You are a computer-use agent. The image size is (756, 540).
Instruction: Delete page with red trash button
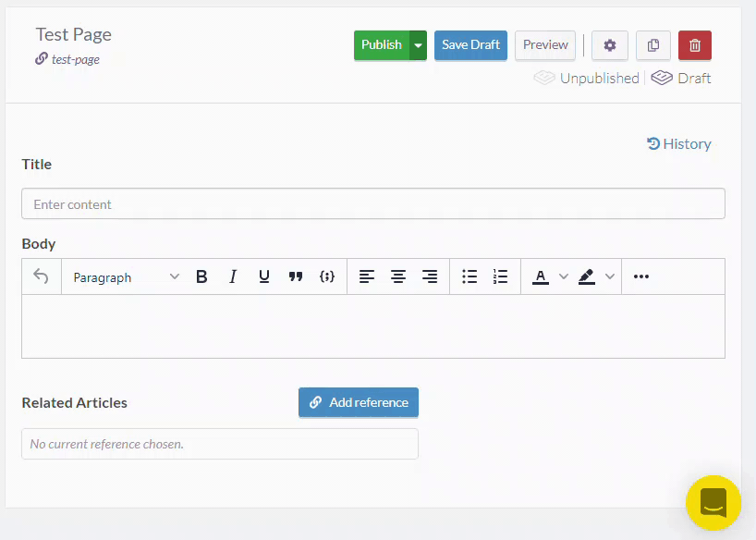click(695, 45)
